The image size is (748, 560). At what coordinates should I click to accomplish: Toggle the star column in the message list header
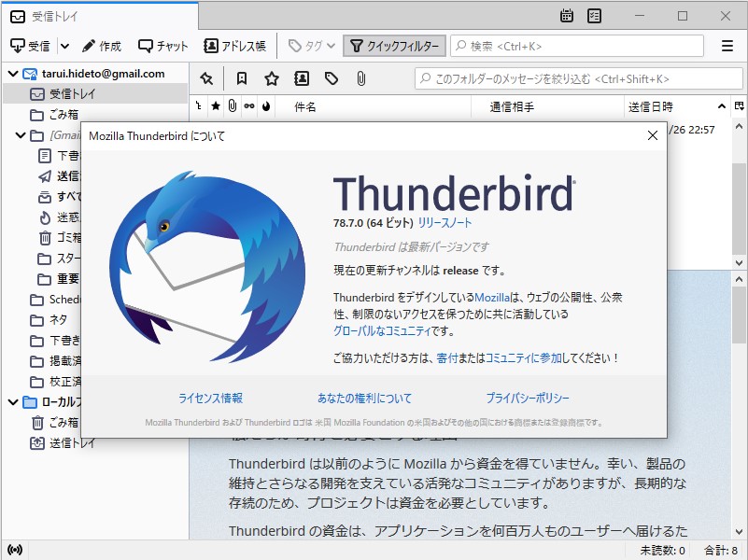tap(216, 106)
